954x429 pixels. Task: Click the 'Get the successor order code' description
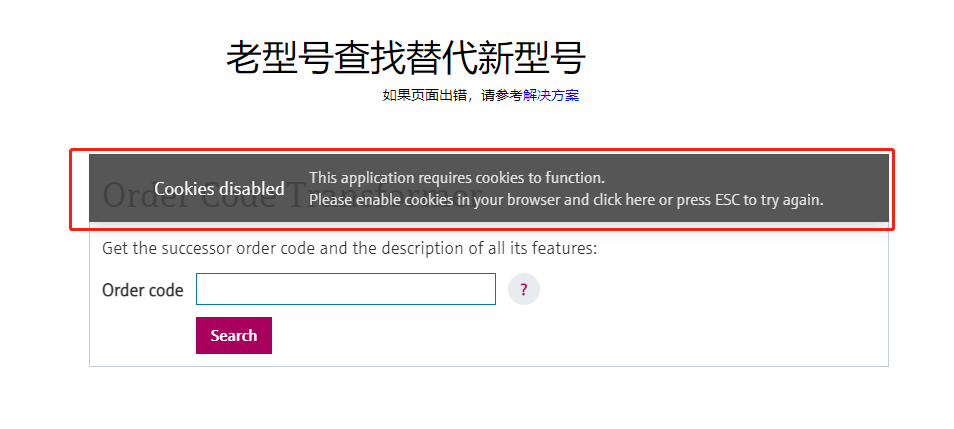(349, 248)
